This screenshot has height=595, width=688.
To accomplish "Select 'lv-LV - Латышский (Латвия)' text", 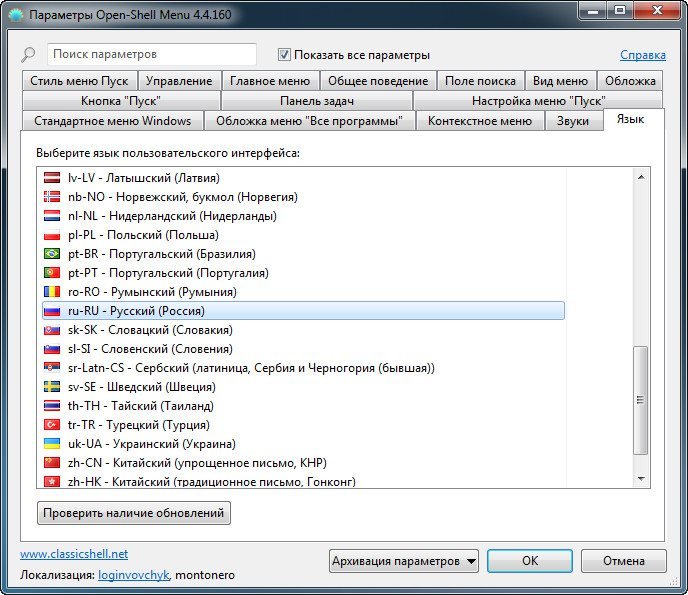I will pyautogui.click(x=144, y=178).
